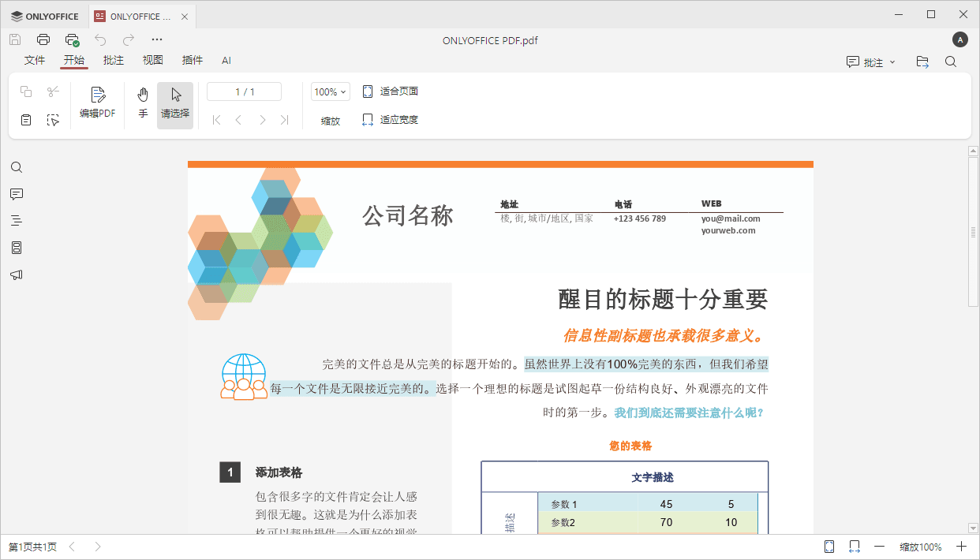The image size is (980, 560).
Task: Open the comments panel from the sidebar
Action: [17, 194]
